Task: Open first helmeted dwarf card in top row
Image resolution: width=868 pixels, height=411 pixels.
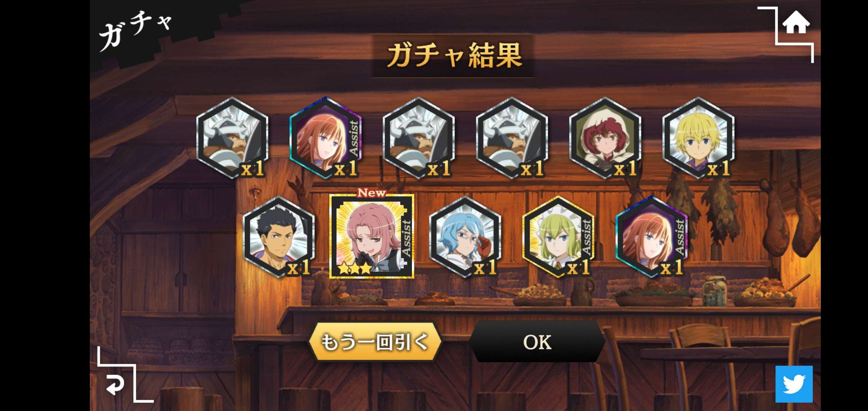Action: [x=232, y=138]
